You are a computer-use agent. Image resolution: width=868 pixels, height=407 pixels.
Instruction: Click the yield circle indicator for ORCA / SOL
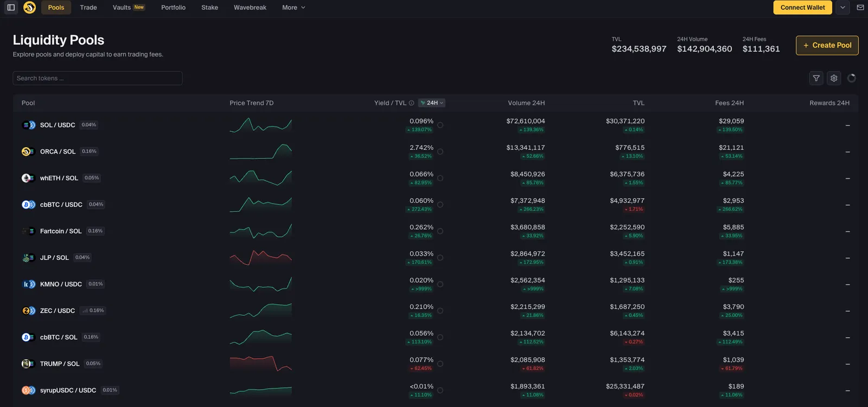pyautogui.click(x=440, y=152)
